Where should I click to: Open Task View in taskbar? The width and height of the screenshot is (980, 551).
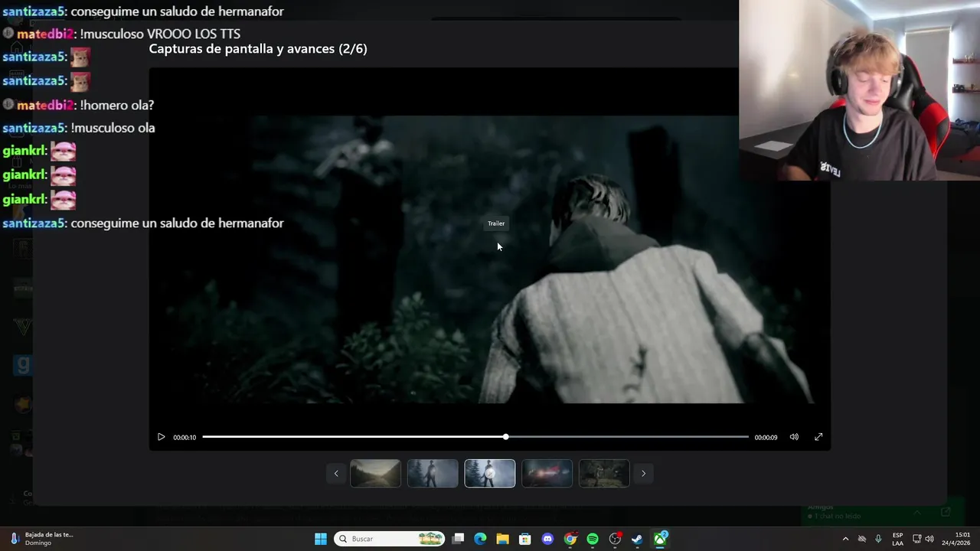click(458, 539)
